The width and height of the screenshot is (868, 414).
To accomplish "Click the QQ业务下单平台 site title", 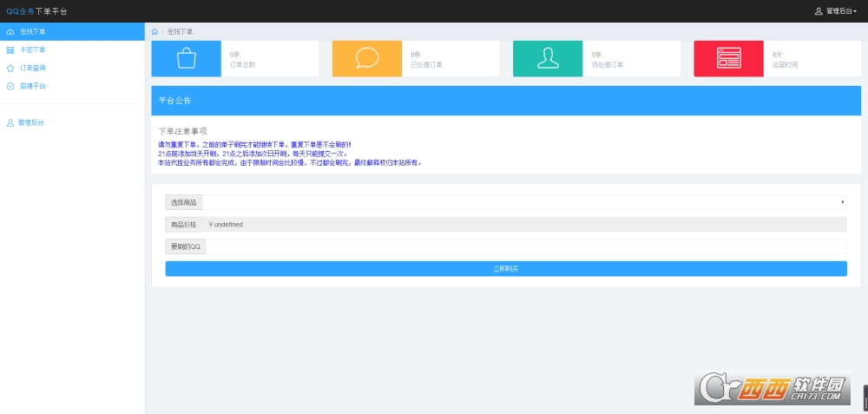I will [36, 11].
